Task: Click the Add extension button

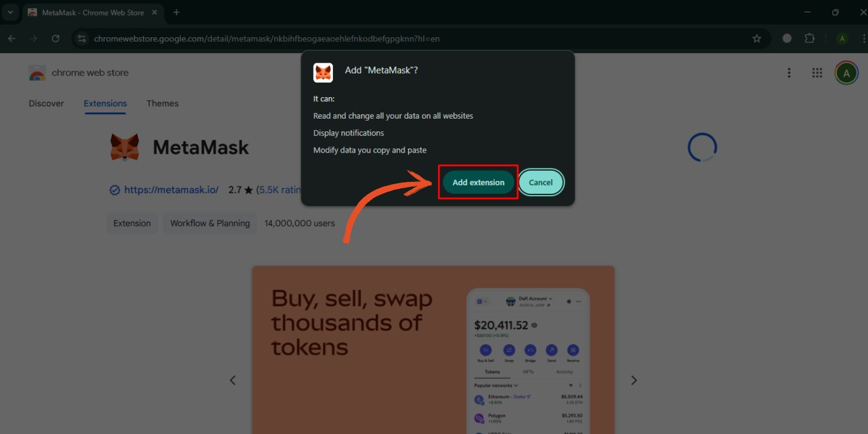Action: click(478, 183)
